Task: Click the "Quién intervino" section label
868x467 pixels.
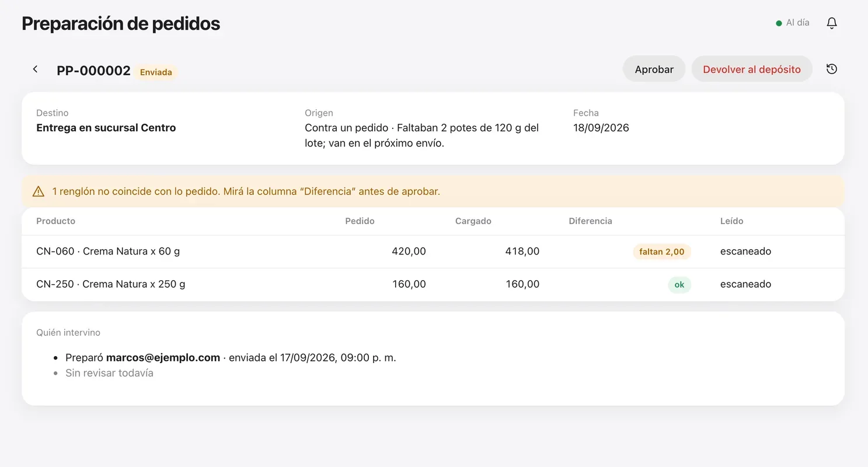Action: click(68, 333)
